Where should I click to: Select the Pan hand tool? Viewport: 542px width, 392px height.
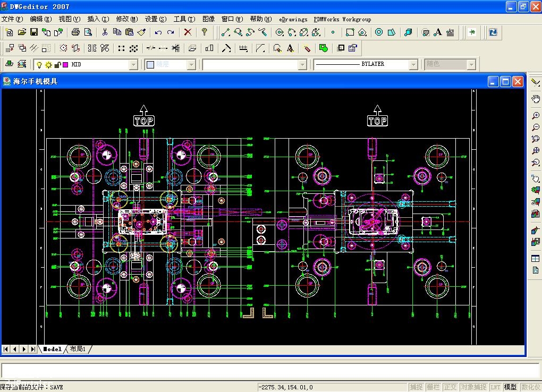tap(536, 99)
